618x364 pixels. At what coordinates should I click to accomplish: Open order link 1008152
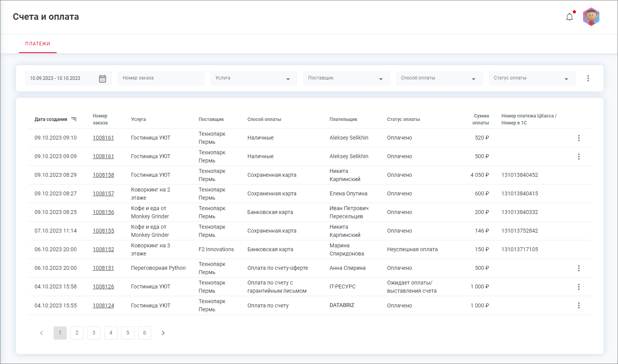click(x=103, y=249)
